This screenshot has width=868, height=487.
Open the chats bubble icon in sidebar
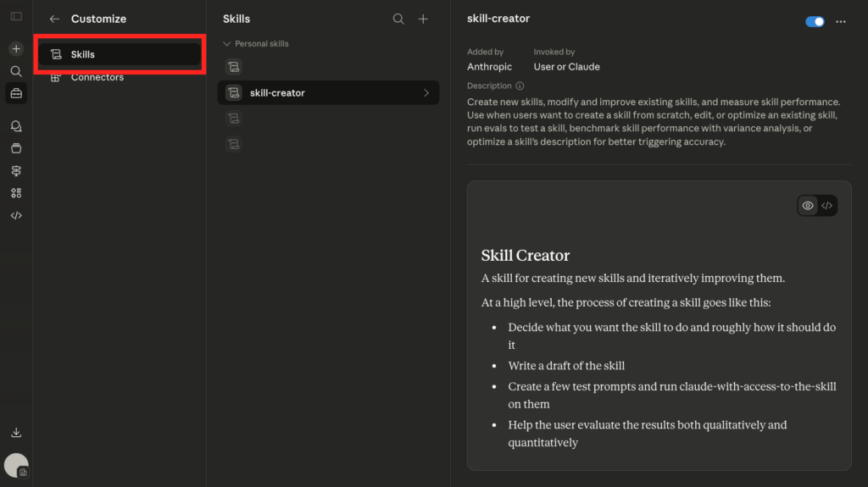tap(16, 126)
